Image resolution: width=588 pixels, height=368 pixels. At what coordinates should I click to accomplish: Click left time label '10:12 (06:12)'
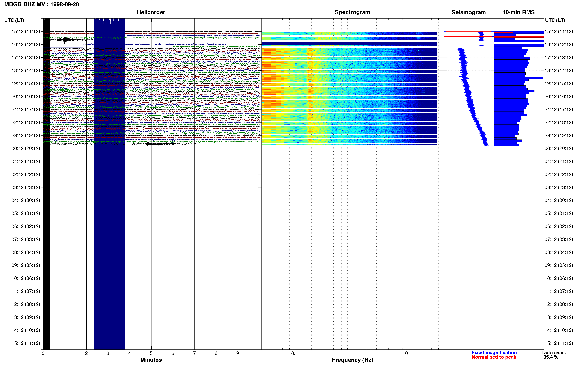pos(26,278)
